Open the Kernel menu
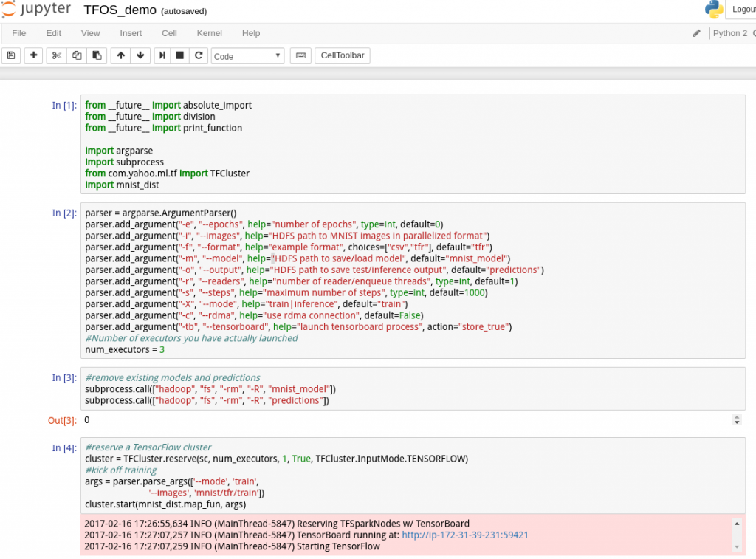The height and width of the screenshot is (559, 756). point(209,33)
